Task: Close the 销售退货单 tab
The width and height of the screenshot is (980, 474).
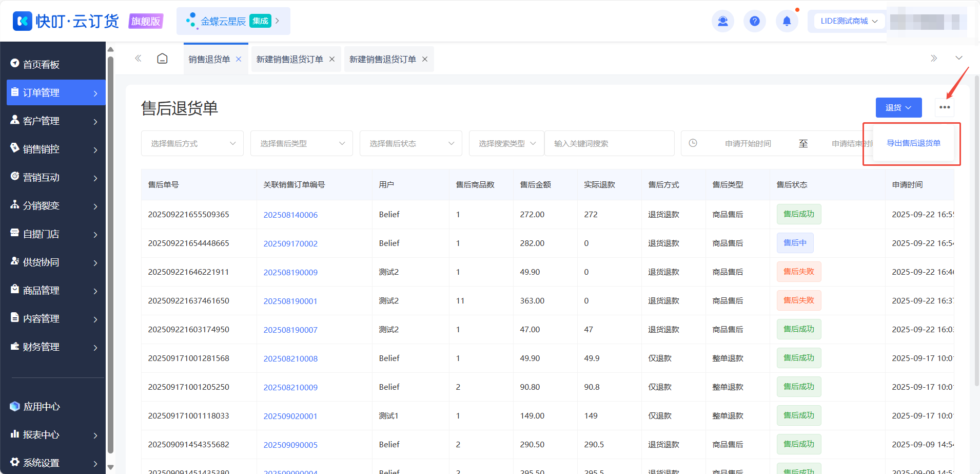Action: (x=239, y=59)
